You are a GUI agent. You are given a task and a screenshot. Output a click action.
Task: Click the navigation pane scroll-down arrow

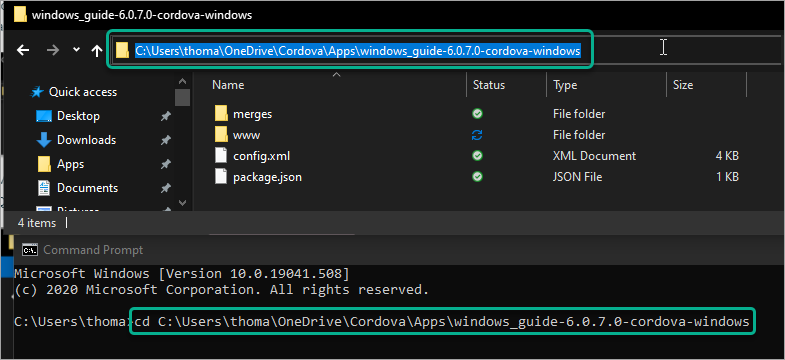point(182,203)
